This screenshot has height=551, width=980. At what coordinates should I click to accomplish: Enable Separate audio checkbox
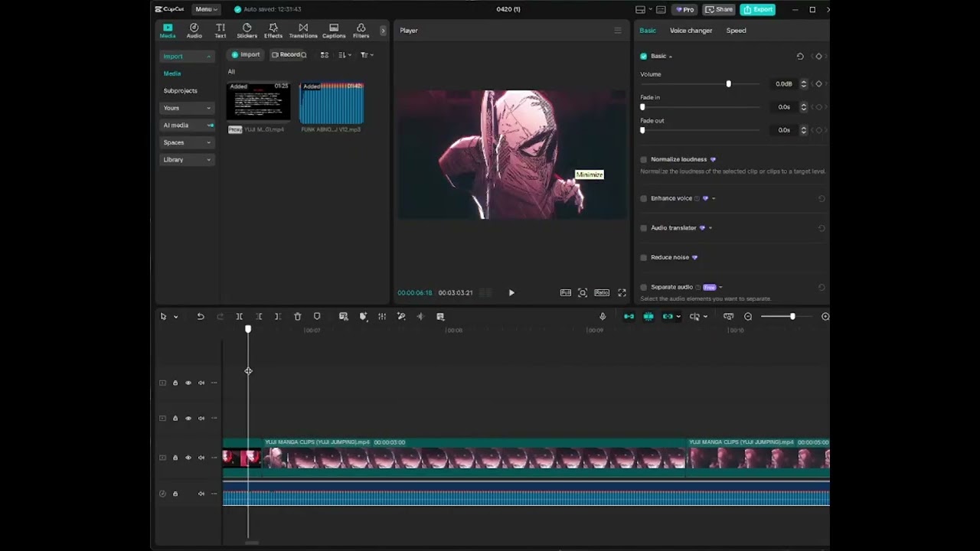click(x=643, y=287)
